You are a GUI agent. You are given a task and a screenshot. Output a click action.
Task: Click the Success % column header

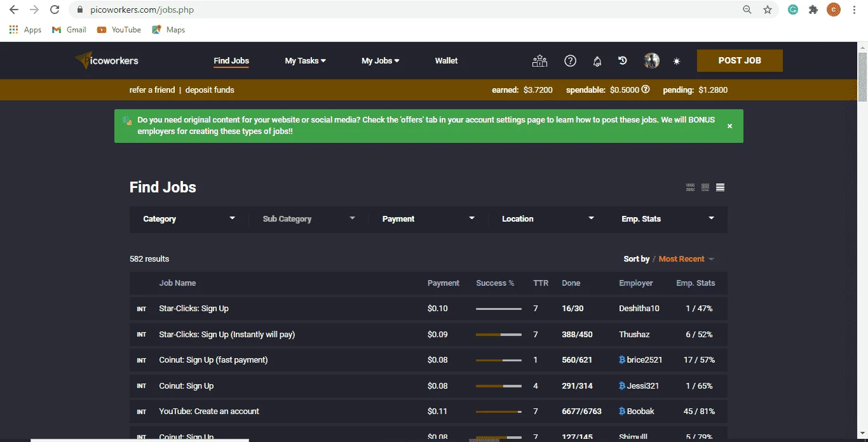pos(495,283)
